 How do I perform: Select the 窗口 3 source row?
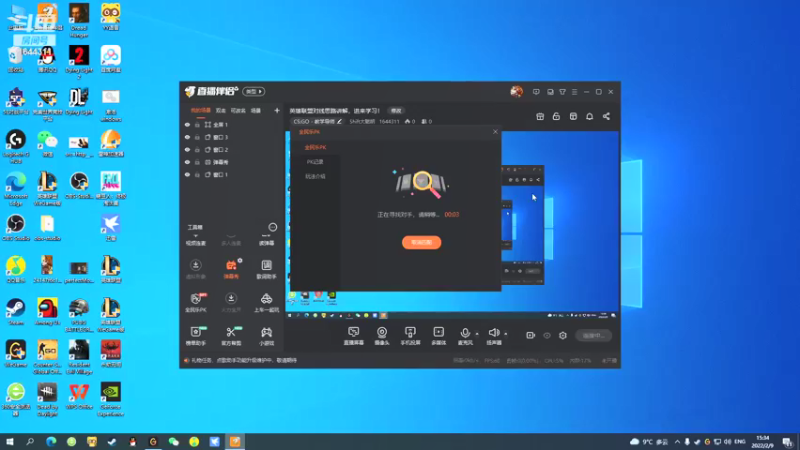click(x=232, y=137)
